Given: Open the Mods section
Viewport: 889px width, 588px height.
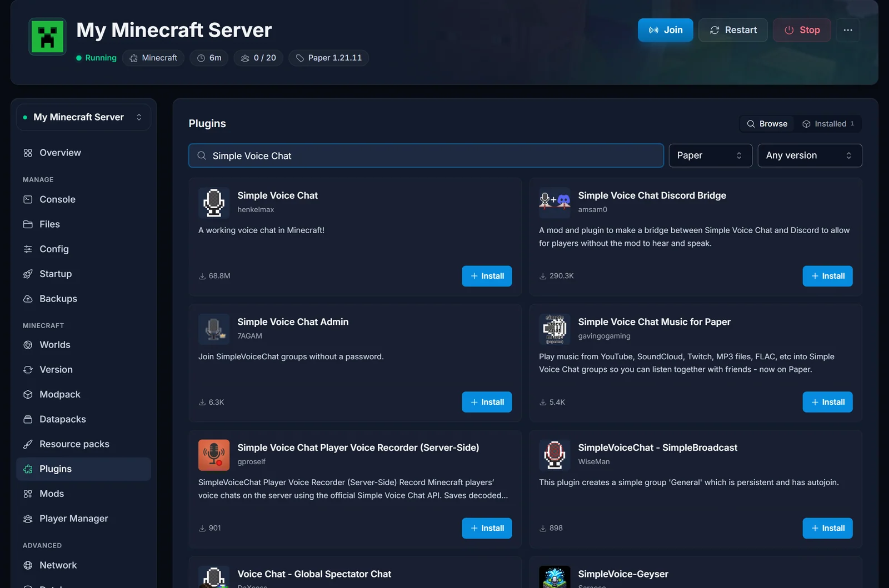Looking at the screenshot, I should point(83,494).
